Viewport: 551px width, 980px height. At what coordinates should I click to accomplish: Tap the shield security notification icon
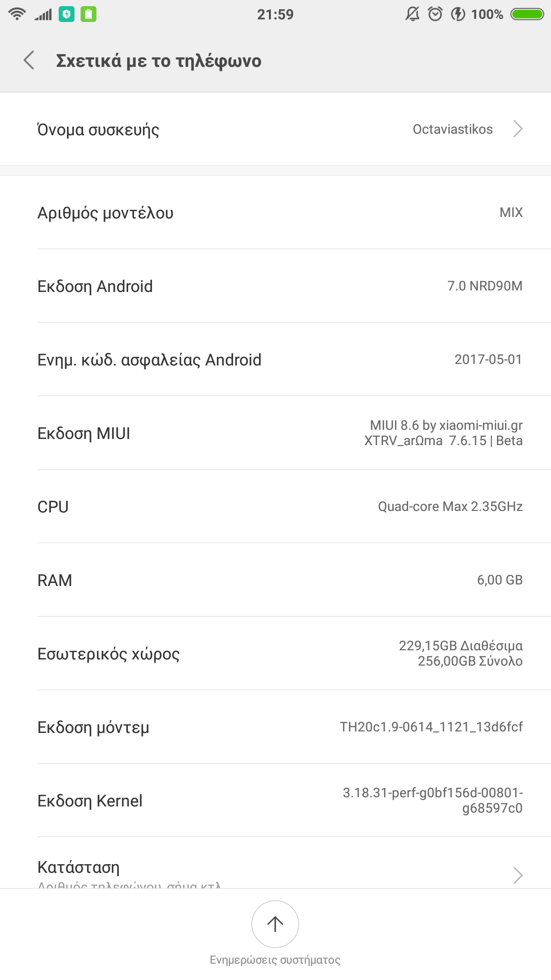click(66, 14)
